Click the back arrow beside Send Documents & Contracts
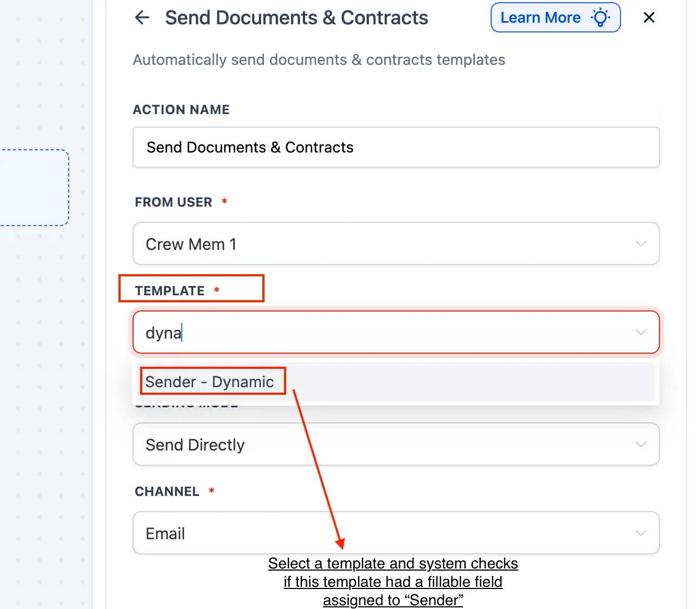Image resolution: width=700 pixels, height=609 pixels. 142,17
